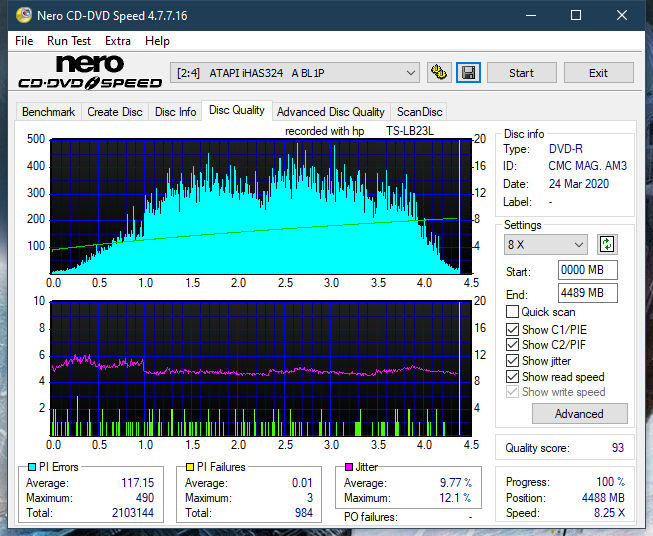
Task: Open the Extra menu
Action: 118,41
